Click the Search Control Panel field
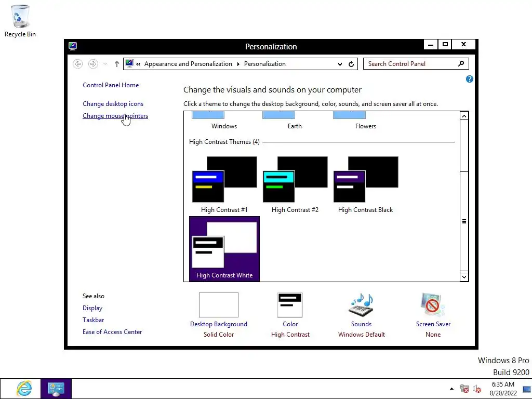 click(416, 64)
